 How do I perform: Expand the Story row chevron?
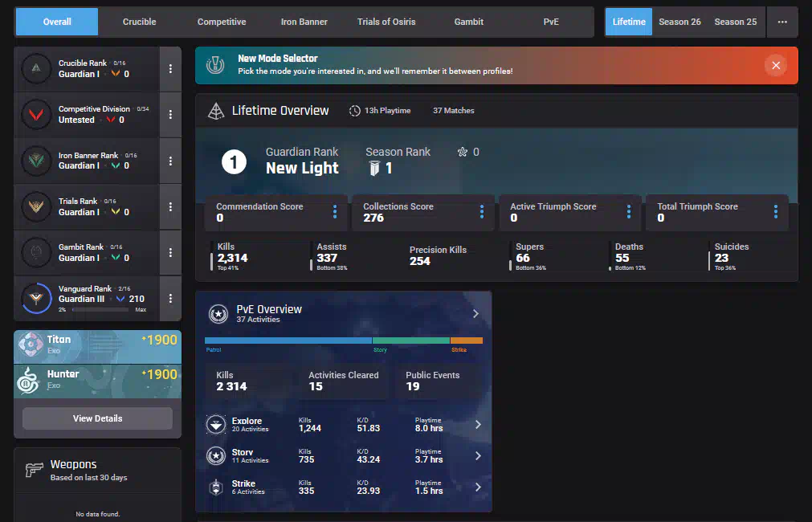pos(478,455)
